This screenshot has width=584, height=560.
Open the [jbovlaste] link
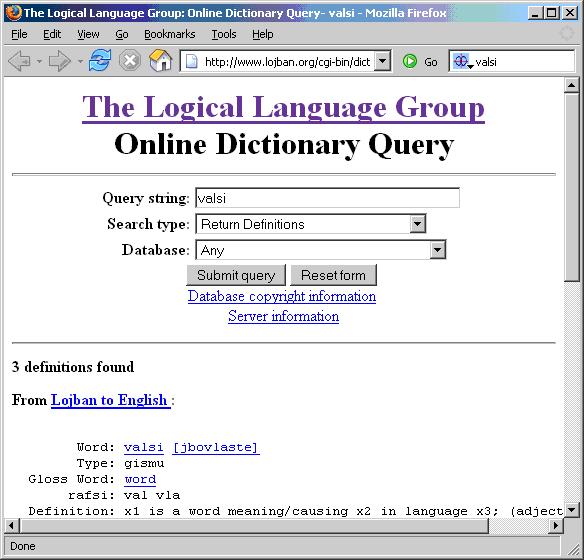coord(216,447)
